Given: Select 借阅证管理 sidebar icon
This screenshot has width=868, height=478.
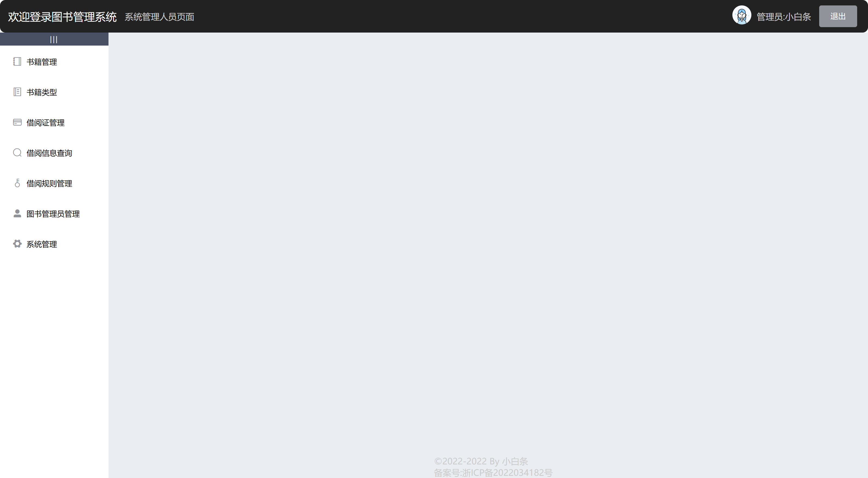Looking at the screenshot, I should (x=17, y=122).
